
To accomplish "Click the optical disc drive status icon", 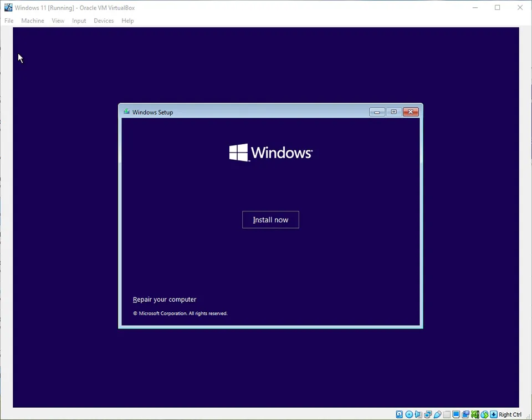I will [409, 414].
